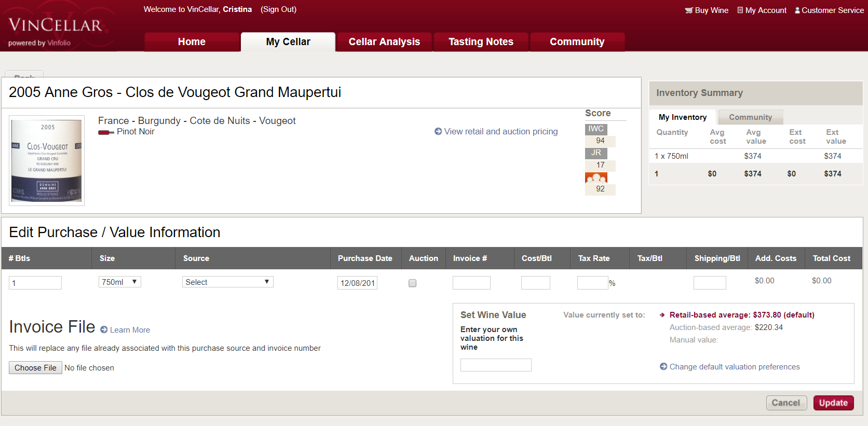
Task: Click the My Account document icon
Action: pos(740,10)
